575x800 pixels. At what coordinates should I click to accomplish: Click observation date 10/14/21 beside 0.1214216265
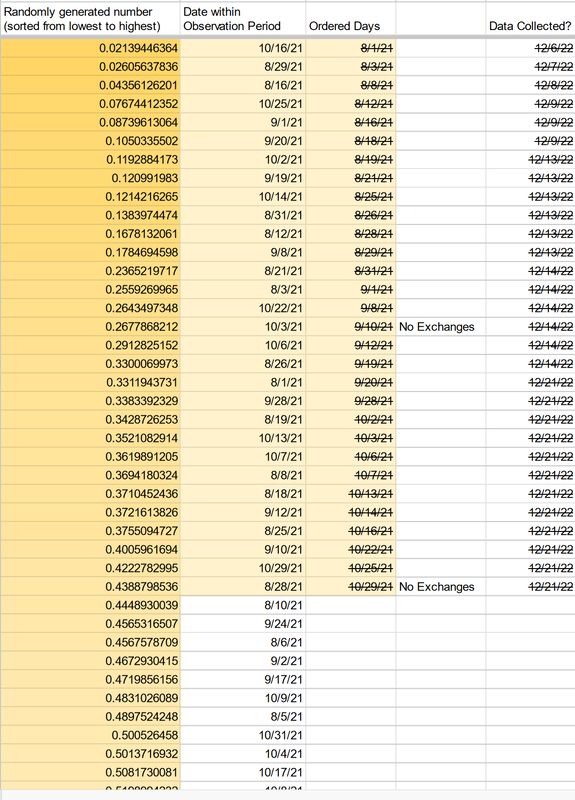243,197
